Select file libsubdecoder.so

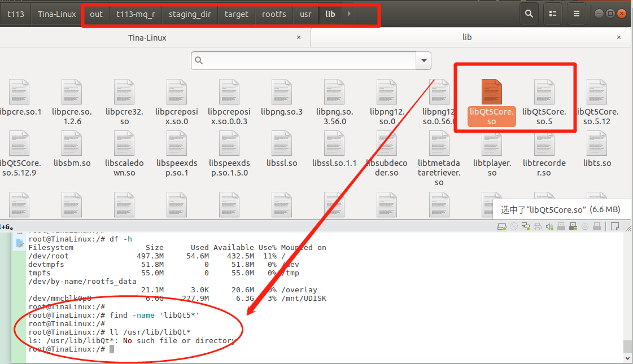[x=387, y=154]
